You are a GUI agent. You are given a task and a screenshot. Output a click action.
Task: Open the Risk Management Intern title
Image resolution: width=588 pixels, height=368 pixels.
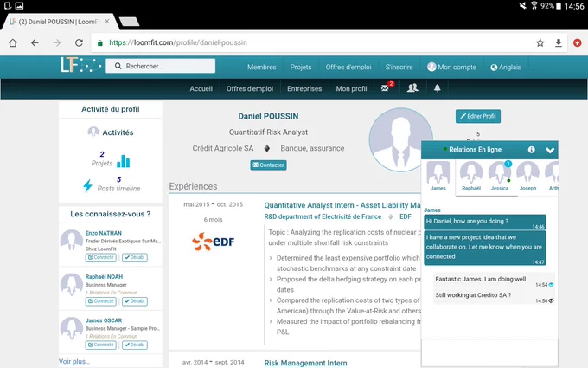[305, 363]
